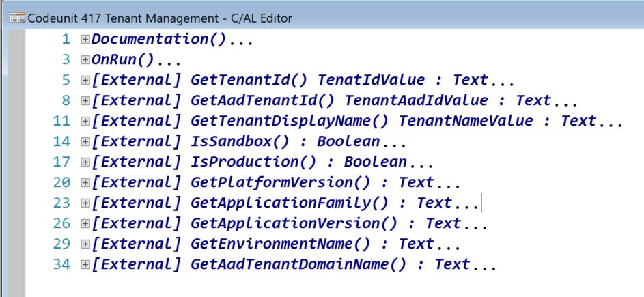Expand the GetPlatformVersion() function
The width and height of the screenshot is (644, 297).
[x=85, y=183]
